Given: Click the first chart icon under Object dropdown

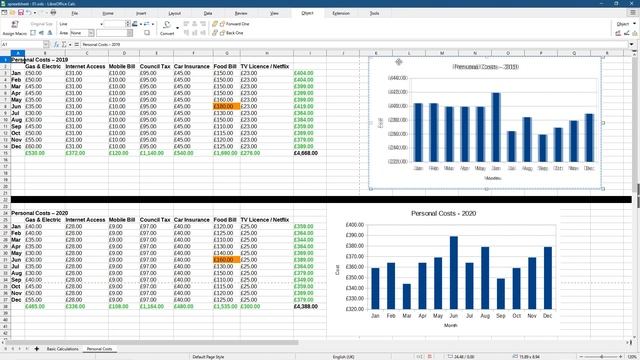Looking at the screenshot, I should pos(618,33).
